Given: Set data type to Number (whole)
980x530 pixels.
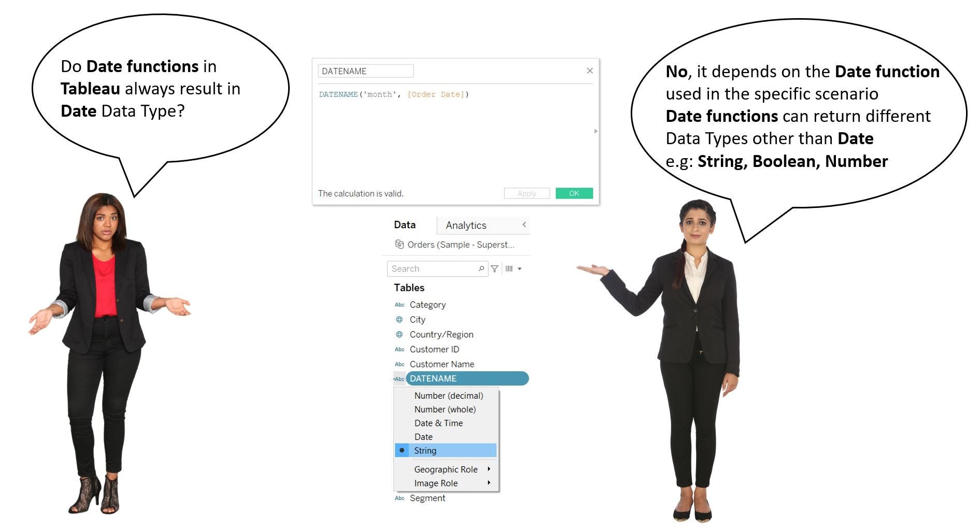Looking at the screenshot, I should tap(445, 409).
